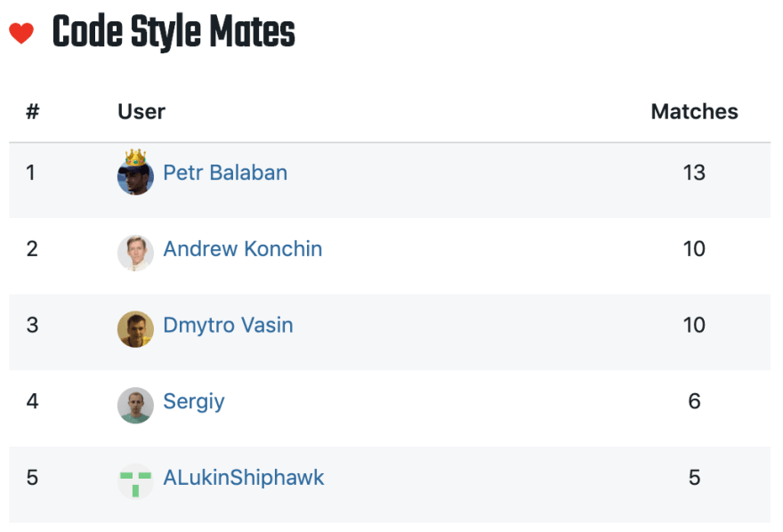The image size is (783, 532).
Task: Open Petr Balaban's profile link
Action: coord(225,173)
